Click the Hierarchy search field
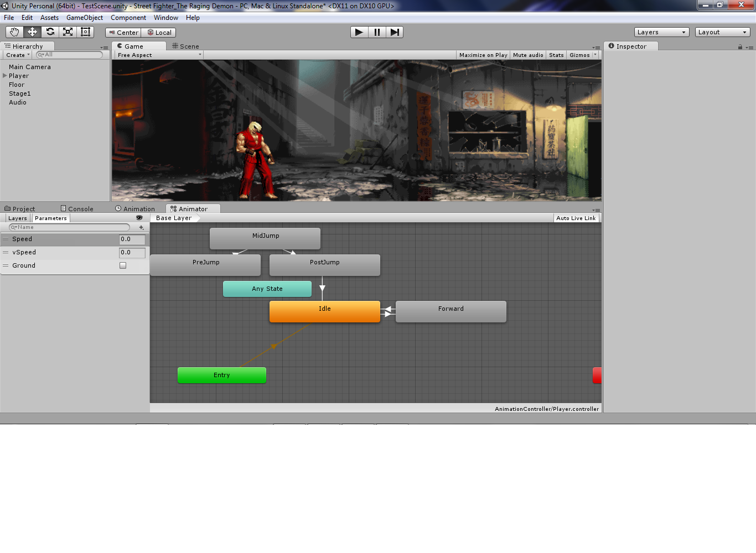The height and width of the screenshot is (553, 756). click(70, 55)
